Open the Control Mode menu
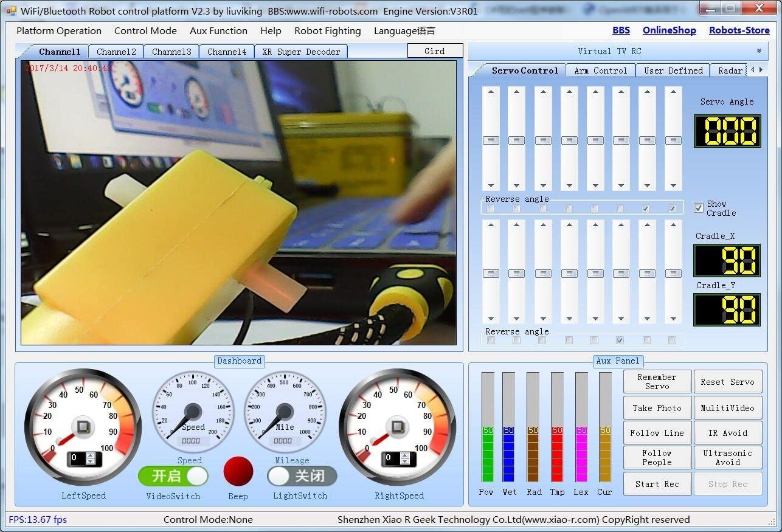782x532 pixels. point(145,31)
